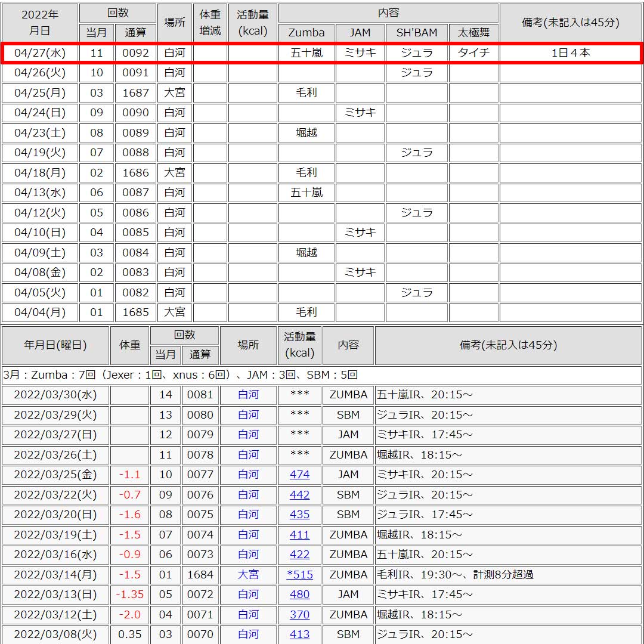644x644 pixels.
Task: Select the 04/26(火) date cell
Action: 40,73
